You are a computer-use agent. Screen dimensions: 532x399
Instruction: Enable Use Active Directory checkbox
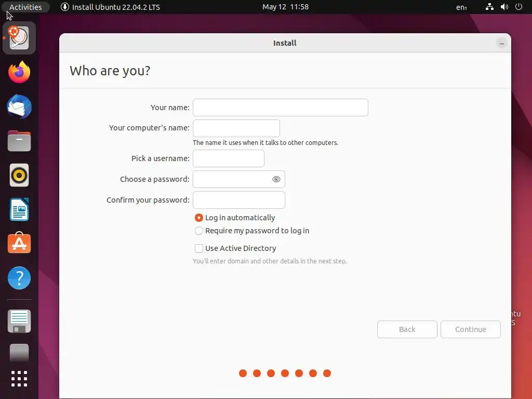point(199,248)
